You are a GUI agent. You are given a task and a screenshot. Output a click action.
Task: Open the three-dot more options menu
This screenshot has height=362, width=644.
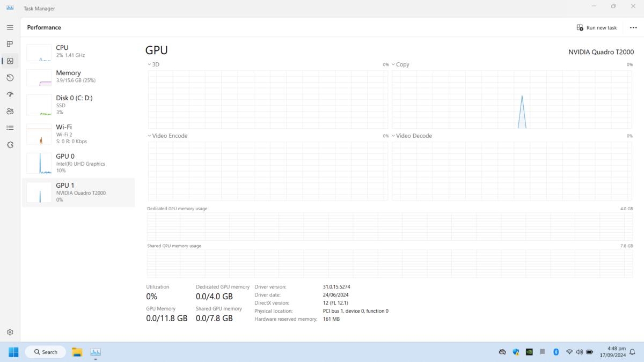click(x=633, y=27)
